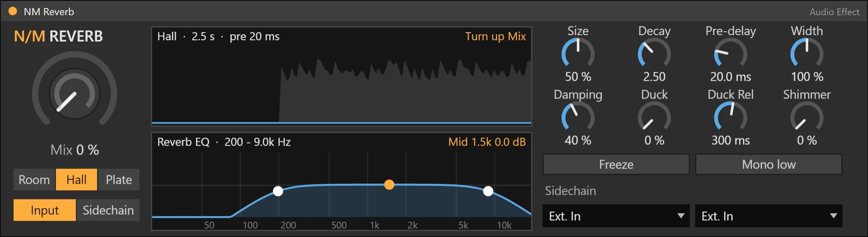Open the first Ext. In sidechain dropdown
868x237 pixels.
pyautogui.click(x=616, y=216)
